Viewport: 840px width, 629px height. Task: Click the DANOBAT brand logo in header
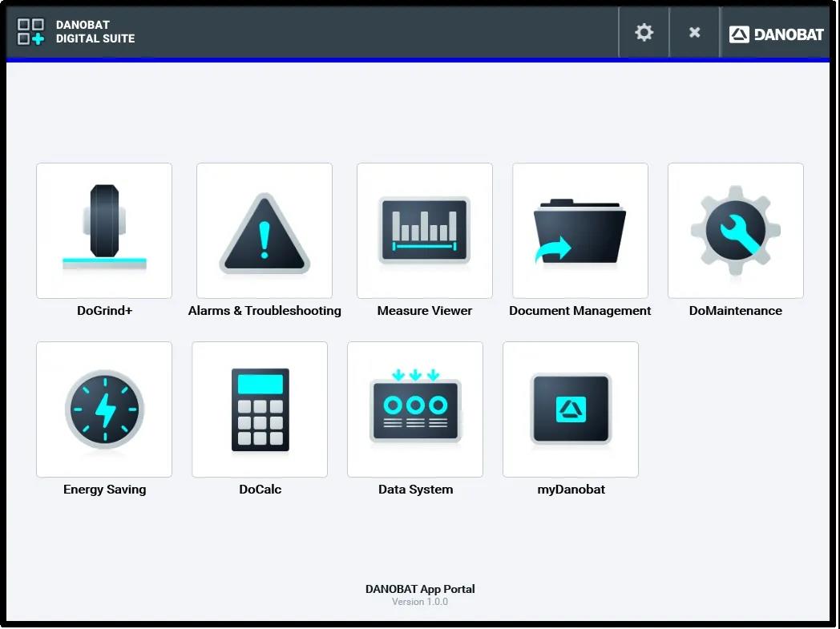[776, 34]
